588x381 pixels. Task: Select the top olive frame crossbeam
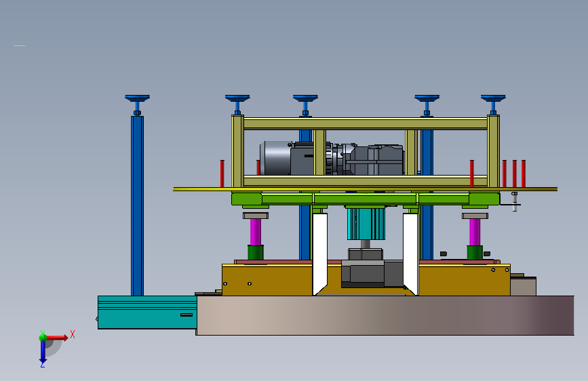[366, 124]
